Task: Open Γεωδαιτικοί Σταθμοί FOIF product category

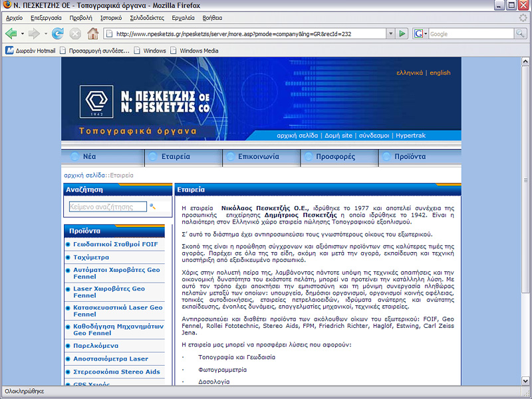Action: 116,244
